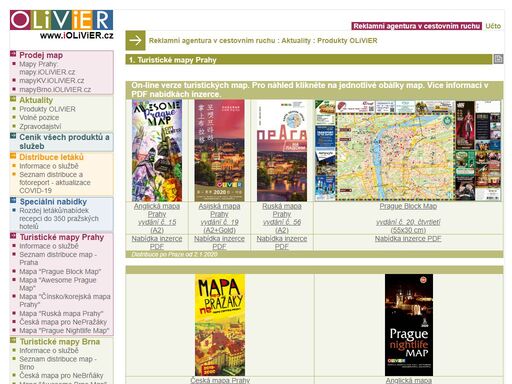The image size is (512, 384).
Task: Open the Distribuce letáků section heading
Action: point(51,157)
